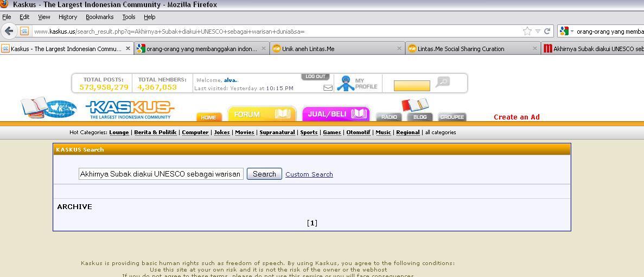Click the Firefox icon in title bar
Screen dimensions: 644x277
[x=4, y=4]
